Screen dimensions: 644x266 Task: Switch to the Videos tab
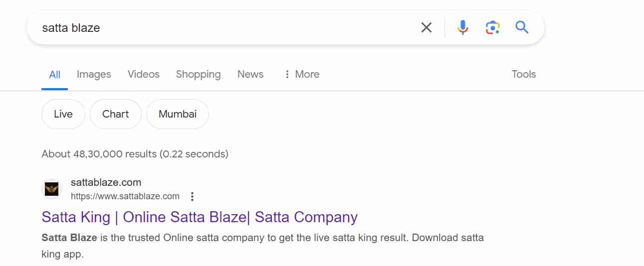[x=143, y=74]
